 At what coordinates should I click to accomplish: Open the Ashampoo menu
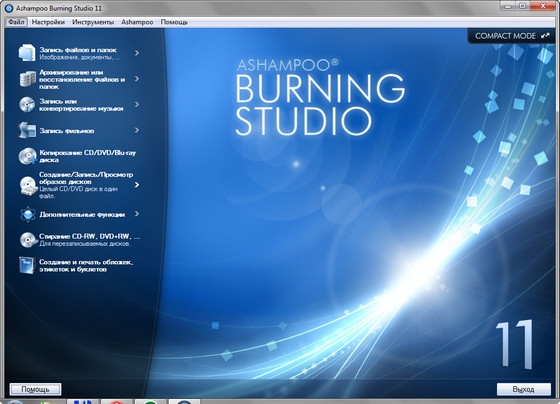click(137, 22)
